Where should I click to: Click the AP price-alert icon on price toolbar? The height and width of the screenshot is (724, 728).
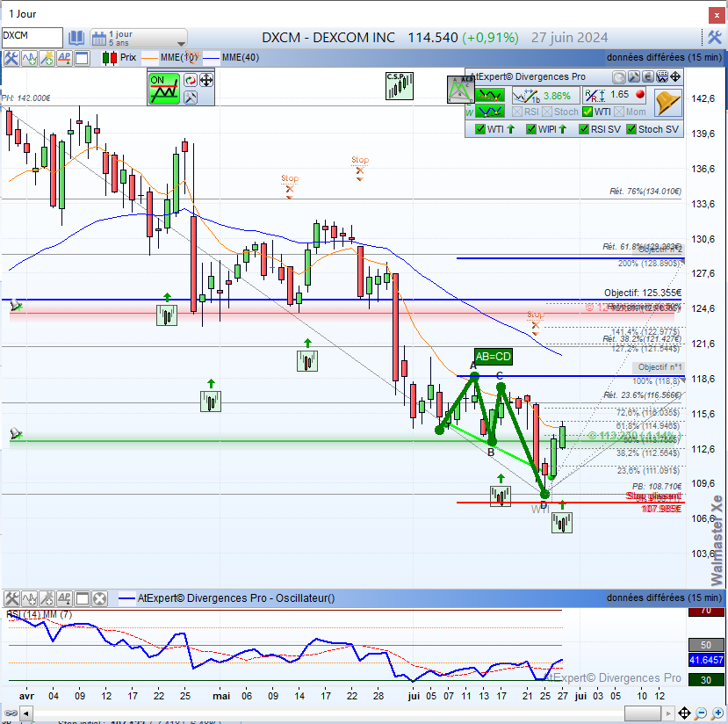click(64, 58)
